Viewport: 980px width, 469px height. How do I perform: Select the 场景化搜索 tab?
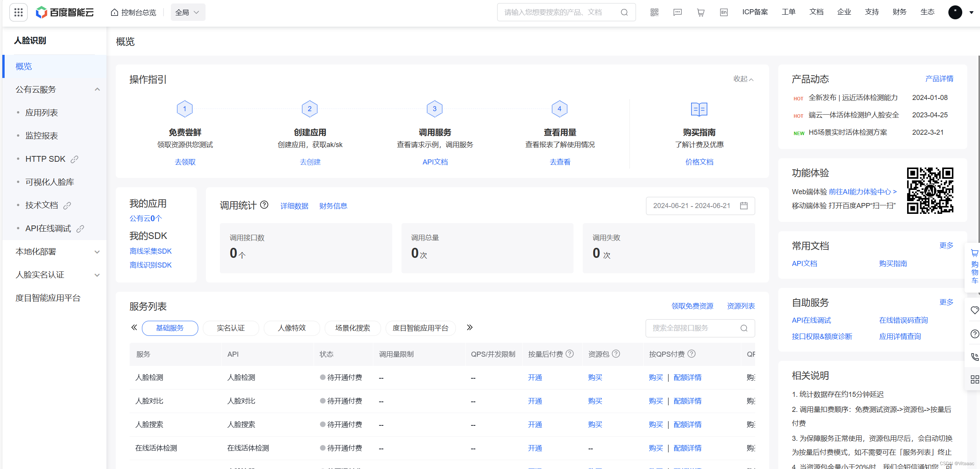point(353,328)
